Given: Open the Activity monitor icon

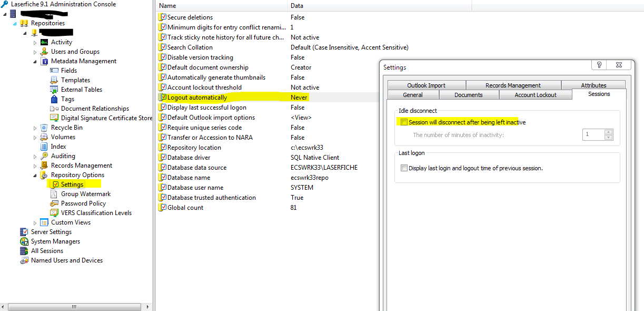Looking at the screenshot, I should (44, 42).
